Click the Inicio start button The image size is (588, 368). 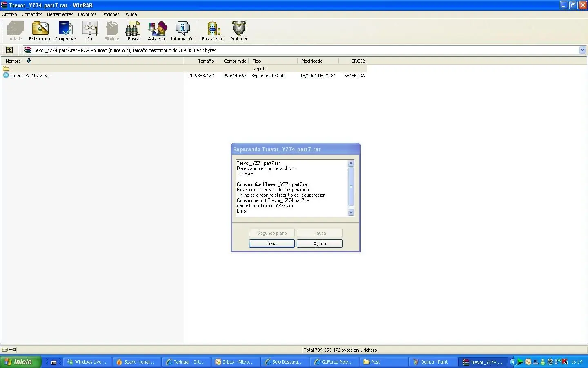coord(21,362)
